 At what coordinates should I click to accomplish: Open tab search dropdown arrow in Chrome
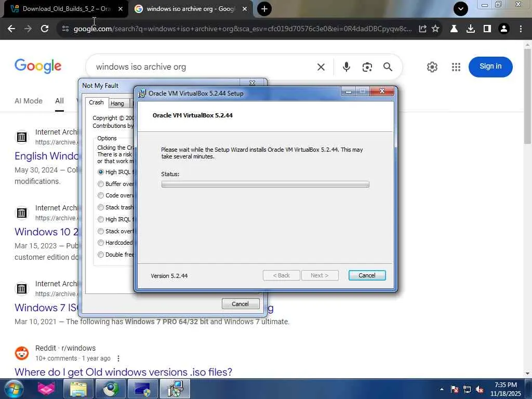click(x=461, y=9)
